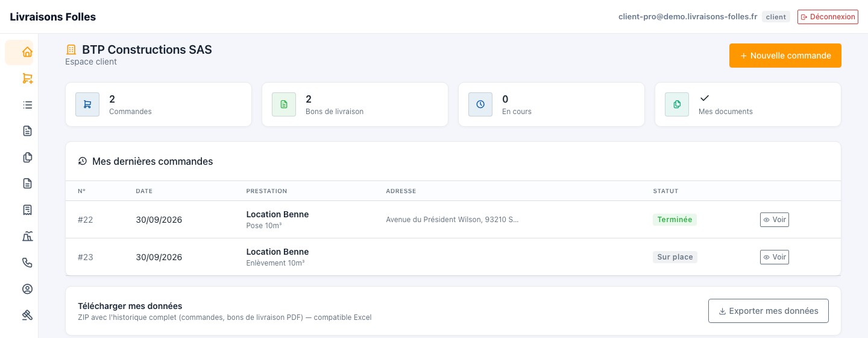Click the ADRESSE column header
Screen dimensions: 868x338
(401, 191)
